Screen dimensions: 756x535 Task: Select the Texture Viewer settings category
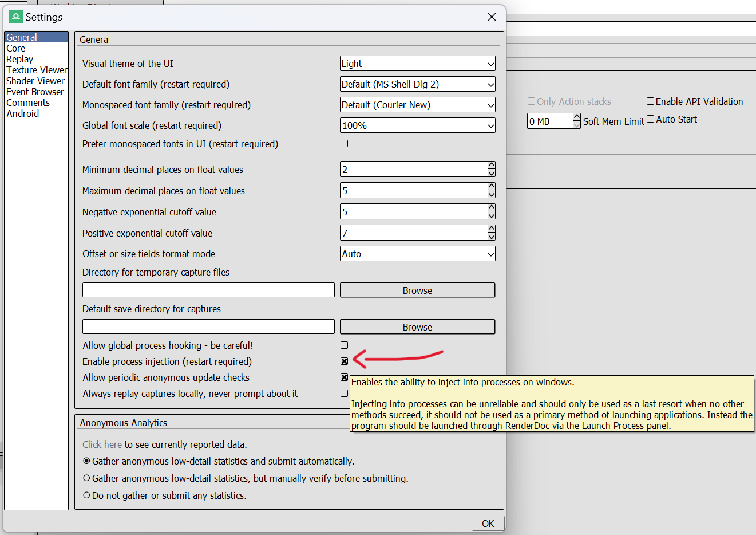37,70
